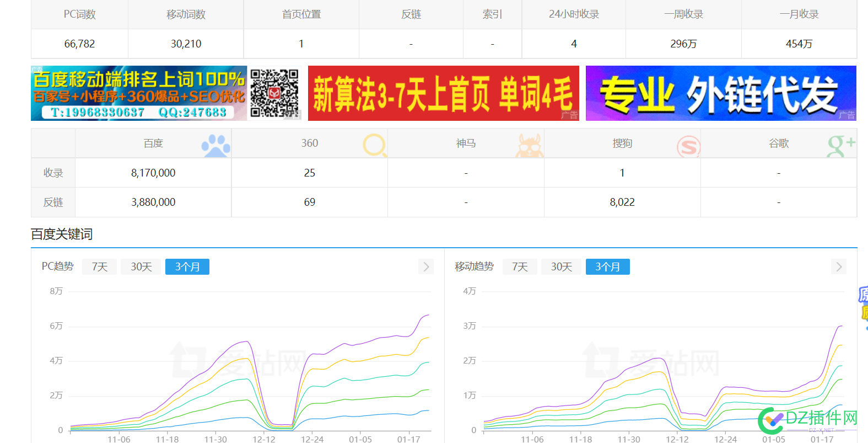Select 30天 tab under 移动趋势

[x=562, y=267]
